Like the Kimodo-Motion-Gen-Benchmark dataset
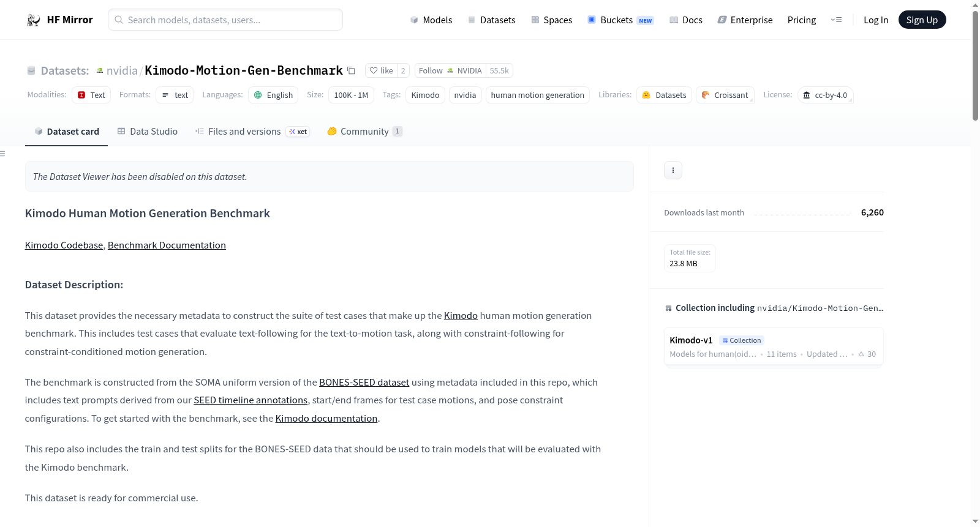980x527 pixels. (381, 70)
